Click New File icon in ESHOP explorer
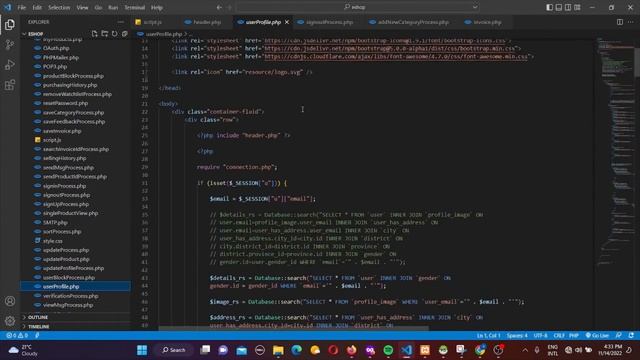Image resolution: width=640 pixels, height=360 pixels. 95,34
